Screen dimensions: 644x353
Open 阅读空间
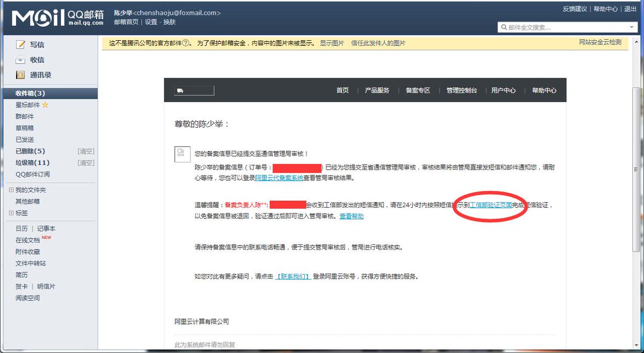click(28, 298)
